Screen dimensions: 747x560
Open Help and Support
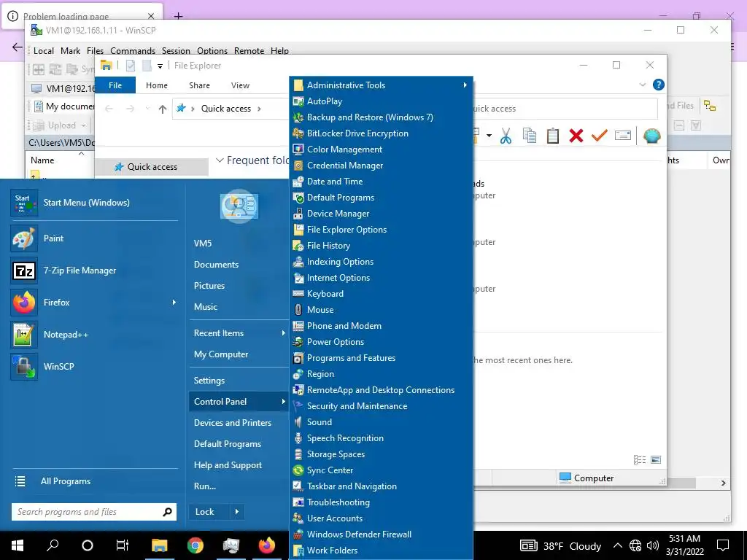(x=228, y=465)
